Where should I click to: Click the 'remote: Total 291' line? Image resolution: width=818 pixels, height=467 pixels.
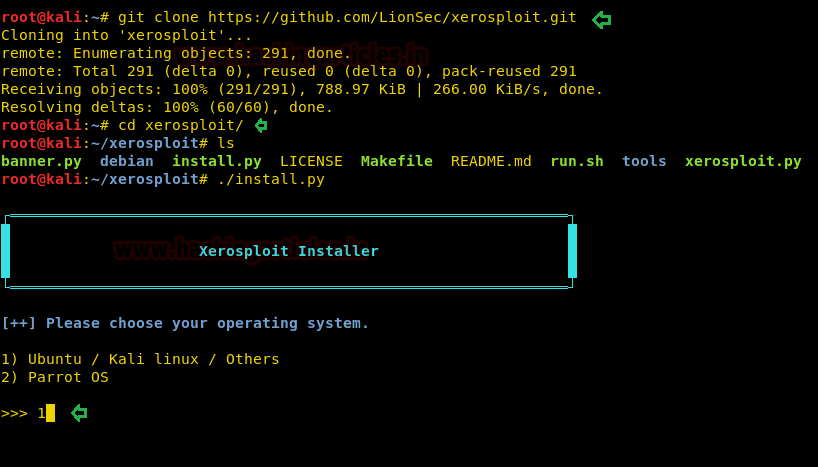pyautogui.click(x=288, y=71)
